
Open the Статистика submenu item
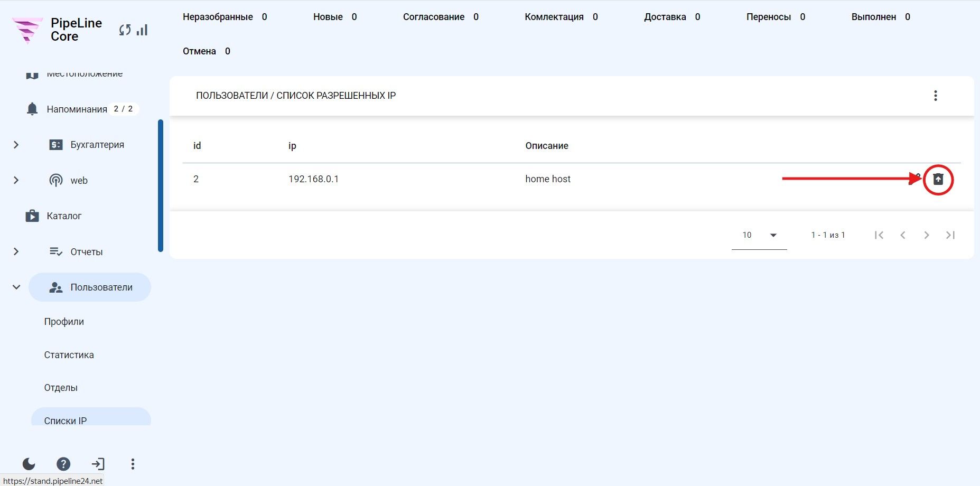pos(69,355)
